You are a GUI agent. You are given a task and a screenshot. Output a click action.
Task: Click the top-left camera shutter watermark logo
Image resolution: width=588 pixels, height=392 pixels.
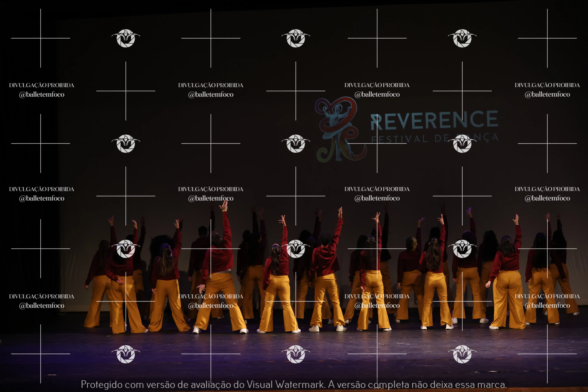pyautogui.click(x=126, y=38)
